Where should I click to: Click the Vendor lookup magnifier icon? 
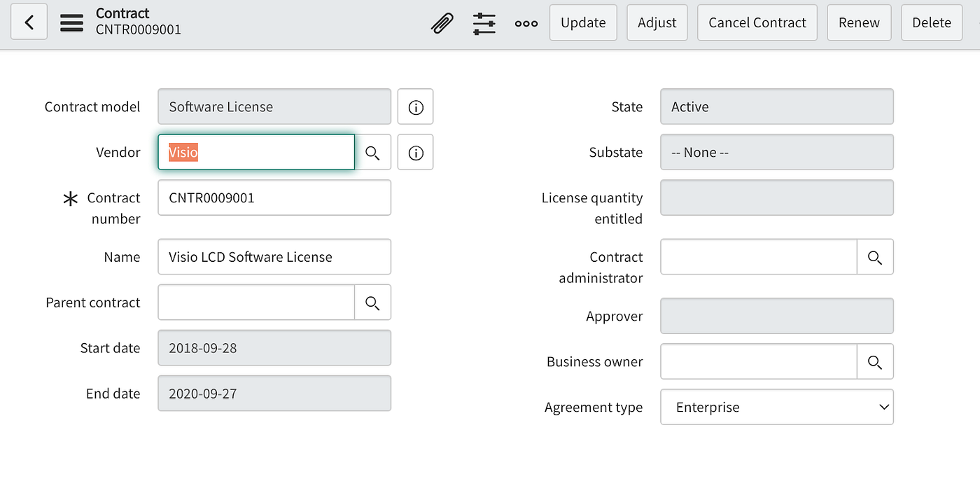pos(372,153)
